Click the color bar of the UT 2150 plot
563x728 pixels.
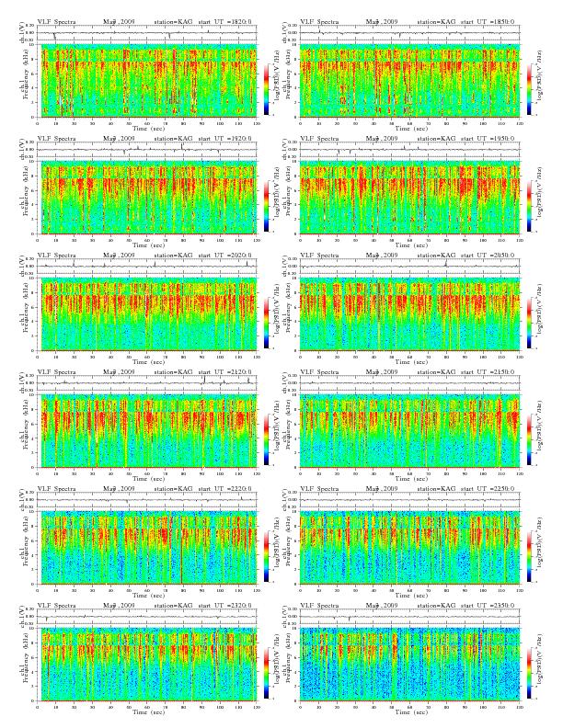[529, 439]
